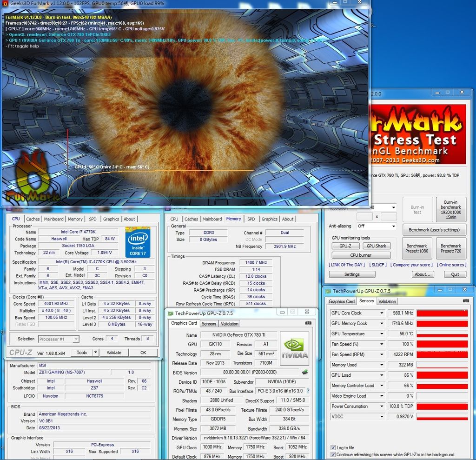Click the Tools button in CPU-Z
Image resolution: width=476 pixels, height=460 pixels.
(82, 353)
